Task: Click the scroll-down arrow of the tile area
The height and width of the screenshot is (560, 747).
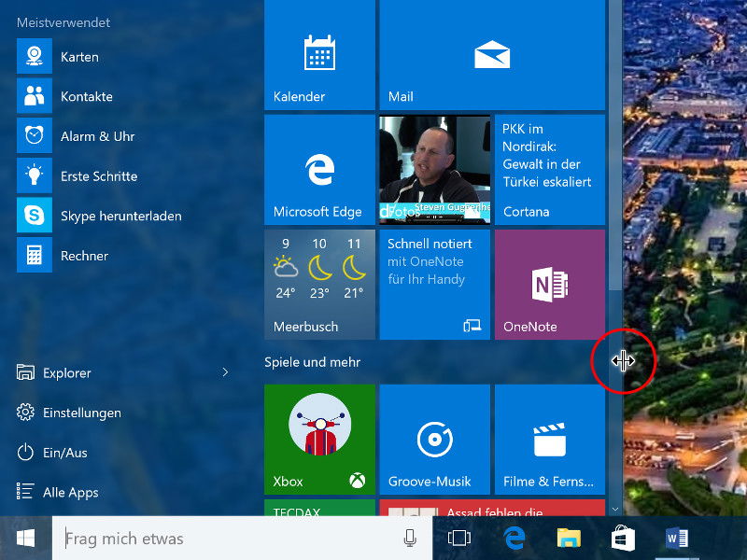Action: pos(615,509)
